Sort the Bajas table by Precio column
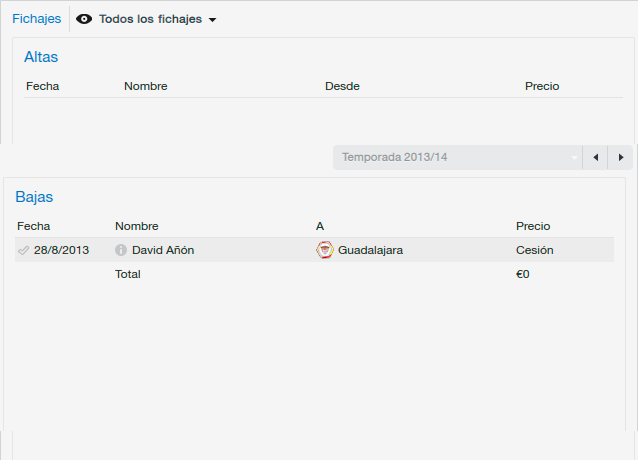Image resolution: width=638 pixels, height=460 pixels. (533, 226)
